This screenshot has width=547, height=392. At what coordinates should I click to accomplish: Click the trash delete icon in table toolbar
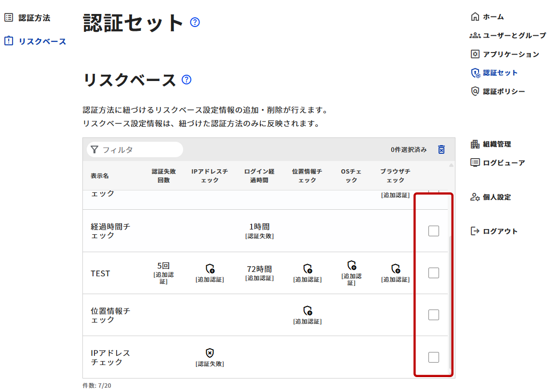click(x=441, y=149)
